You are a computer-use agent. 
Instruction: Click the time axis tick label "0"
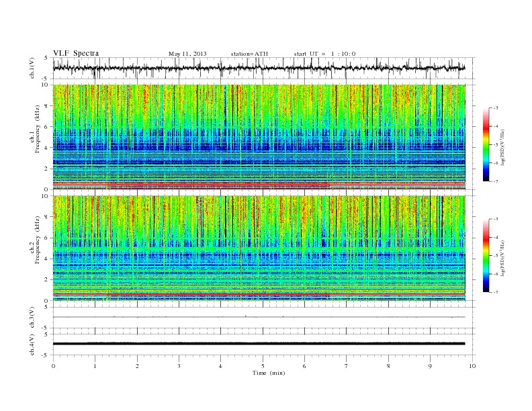click(53, 366)
